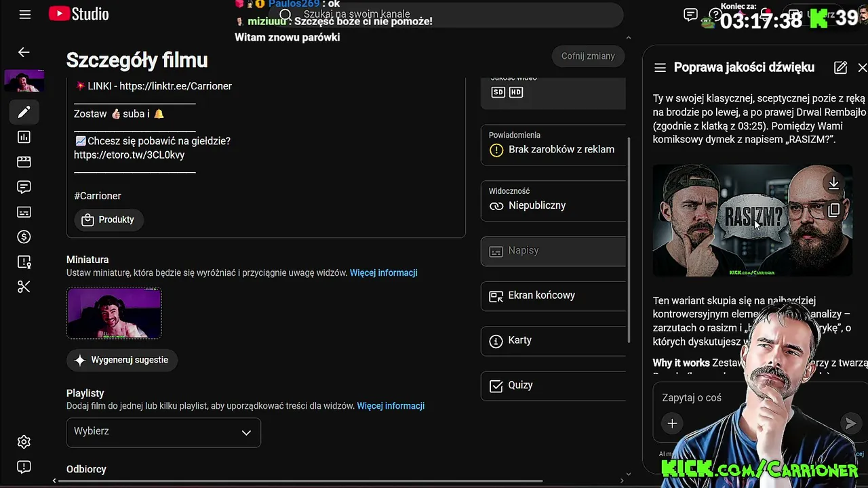Open the Wybierz playlist dropdown
Screen dimensions: 868x488
[163, 432]
